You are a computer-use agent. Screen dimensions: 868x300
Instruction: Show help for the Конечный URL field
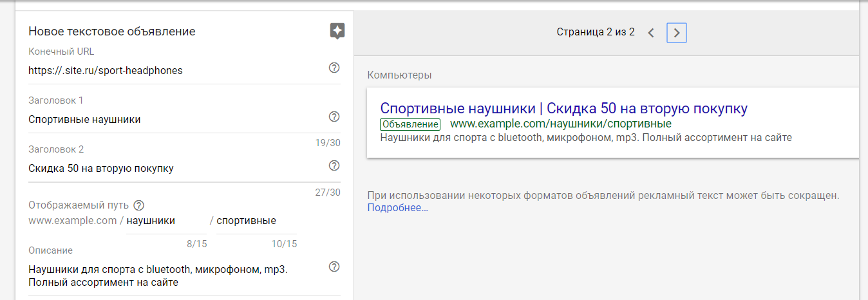[334, 68]
